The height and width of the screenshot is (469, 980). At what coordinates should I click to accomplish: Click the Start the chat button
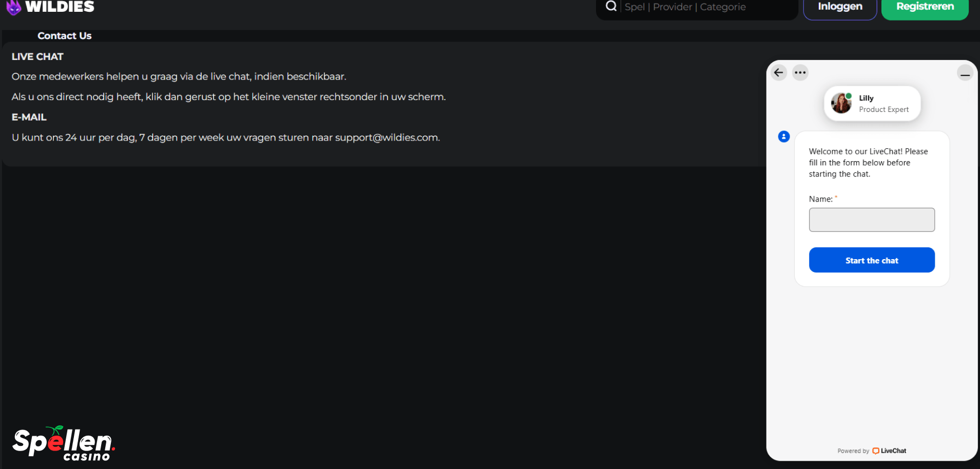pos(872,260)
